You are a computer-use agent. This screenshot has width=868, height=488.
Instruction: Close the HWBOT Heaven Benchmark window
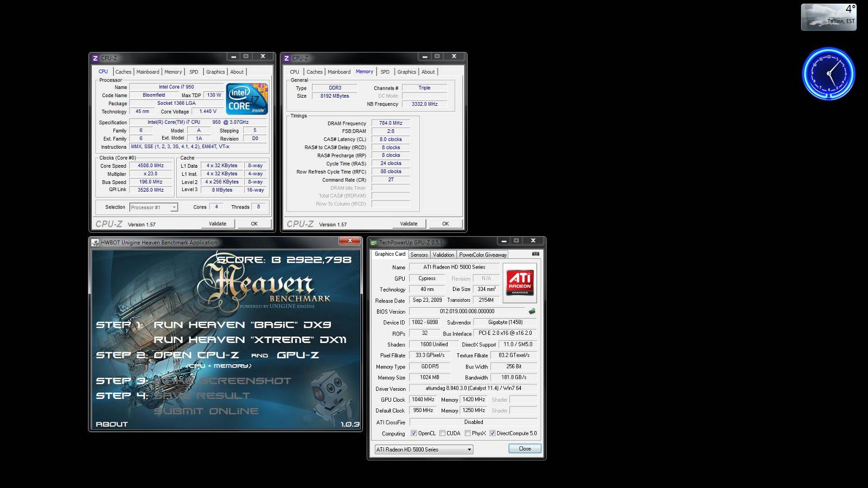pos(350,240)
